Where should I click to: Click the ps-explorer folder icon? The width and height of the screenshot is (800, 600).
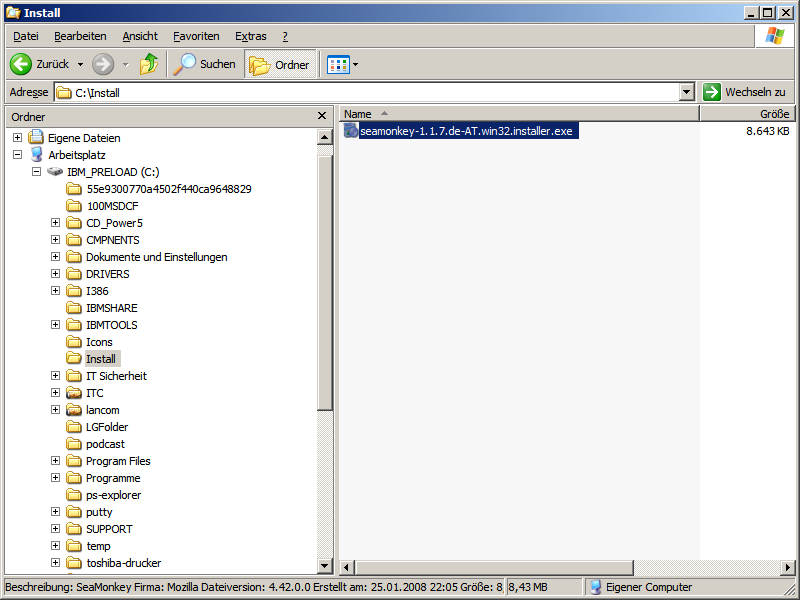[74, 495]
